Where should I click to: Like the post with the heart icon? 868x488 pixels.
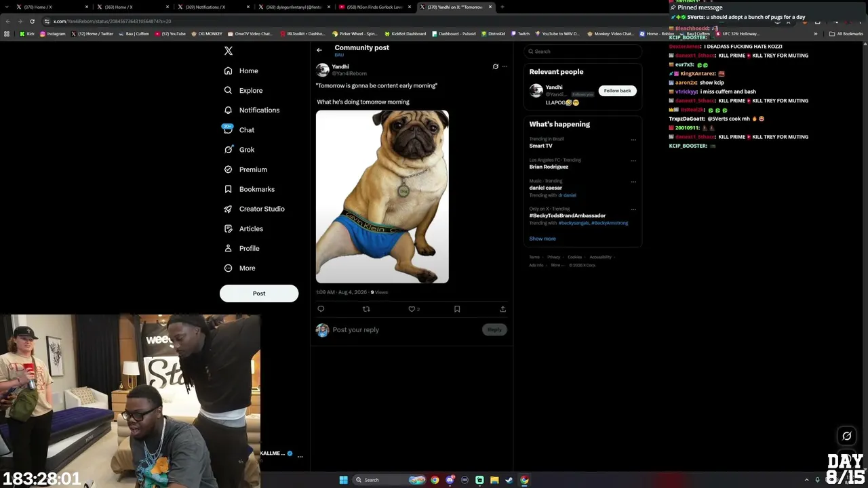click(x=412, y=309)
